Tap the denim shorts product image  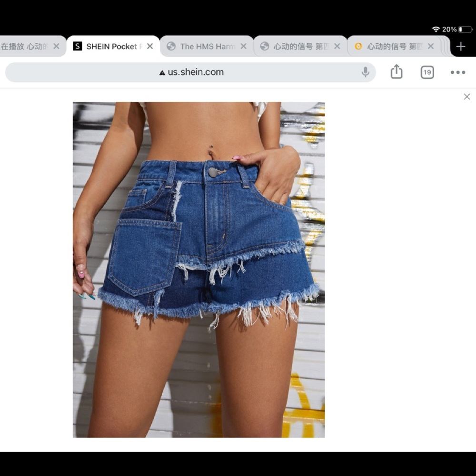tap(199, 269)
